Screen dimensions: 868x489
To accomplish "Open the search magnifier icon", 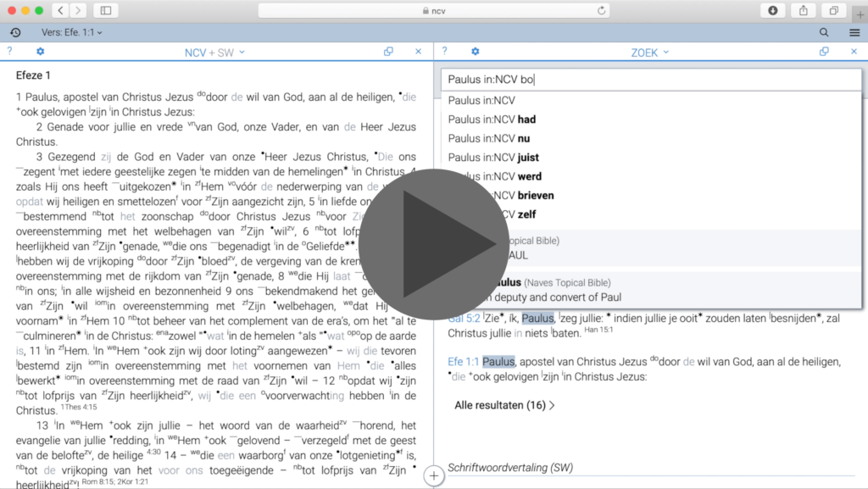I will (824, 33).
